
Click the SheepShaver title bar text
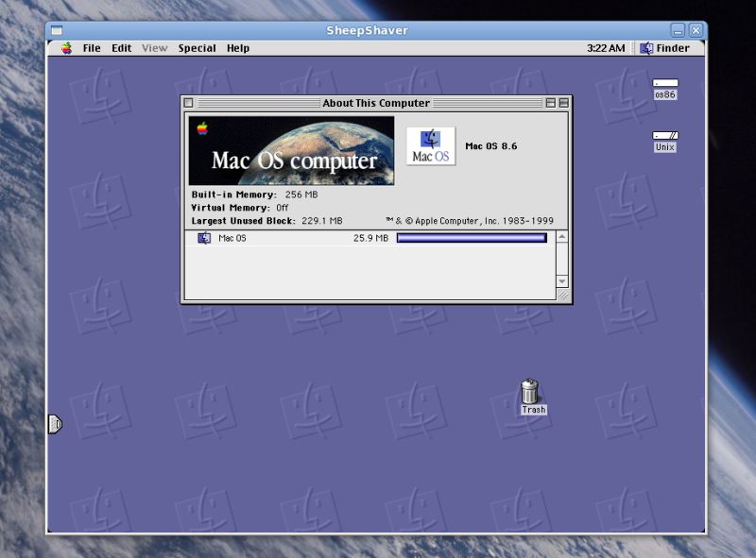pos(367,30)
